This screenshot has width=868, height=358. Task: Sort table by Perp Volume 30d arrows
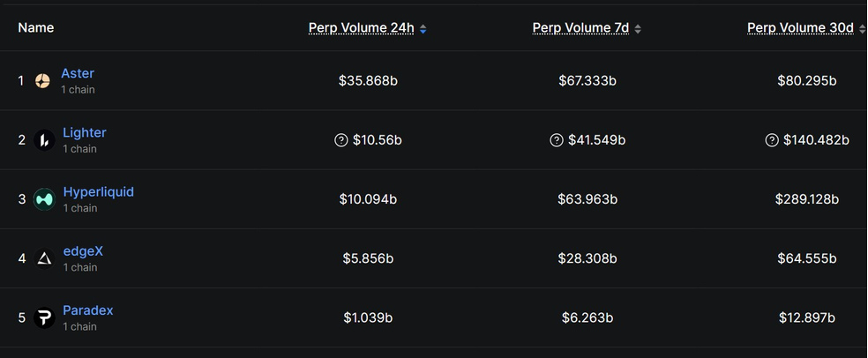pos(862,28)
